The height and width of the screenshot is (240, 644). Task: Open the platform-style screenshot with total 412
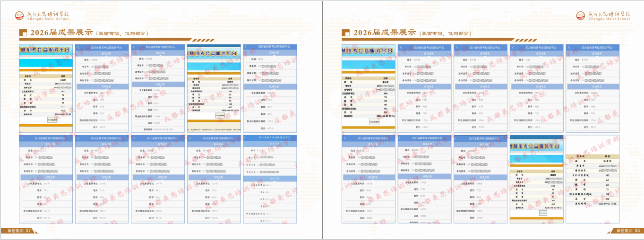pyautogui.click(x=369, y=88)
